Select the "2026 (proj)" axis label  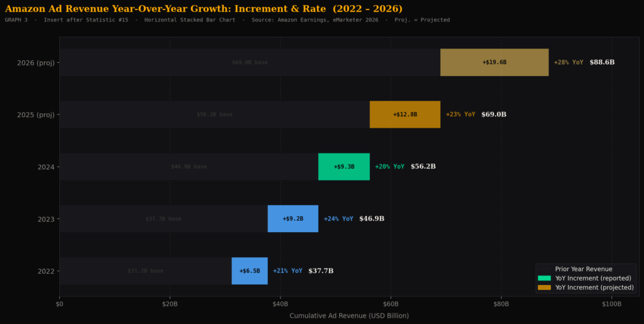pos(36,63)
